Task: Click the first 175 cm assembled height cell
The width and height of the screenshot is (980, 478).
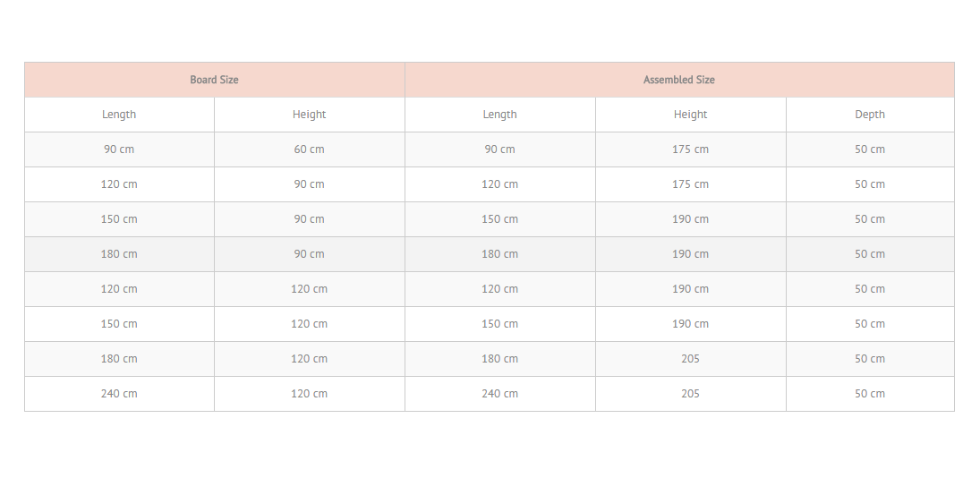Action: tap(691, 149)
